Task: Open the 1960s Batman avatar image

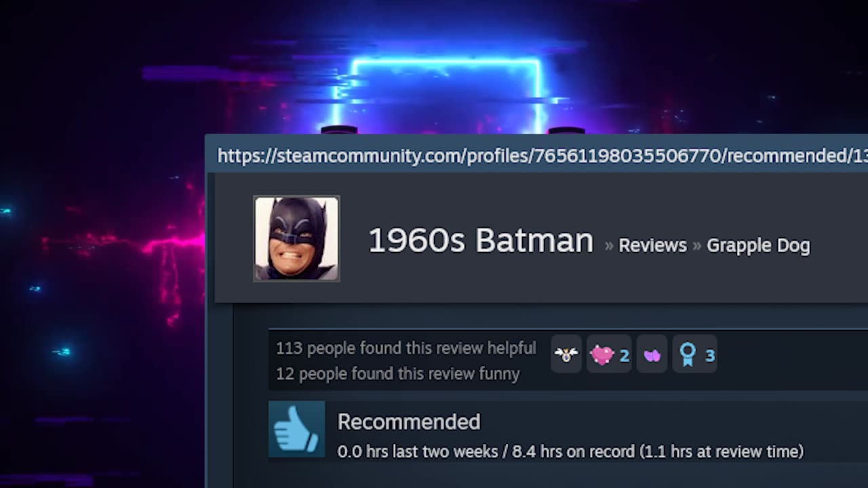Action: [296, 239]
